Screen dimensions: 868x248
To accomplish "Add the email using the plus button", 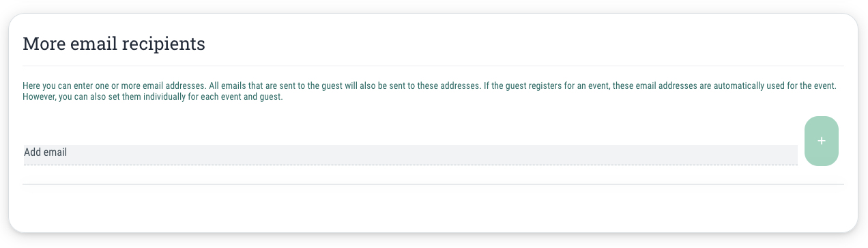I will (x=821, y=141).
